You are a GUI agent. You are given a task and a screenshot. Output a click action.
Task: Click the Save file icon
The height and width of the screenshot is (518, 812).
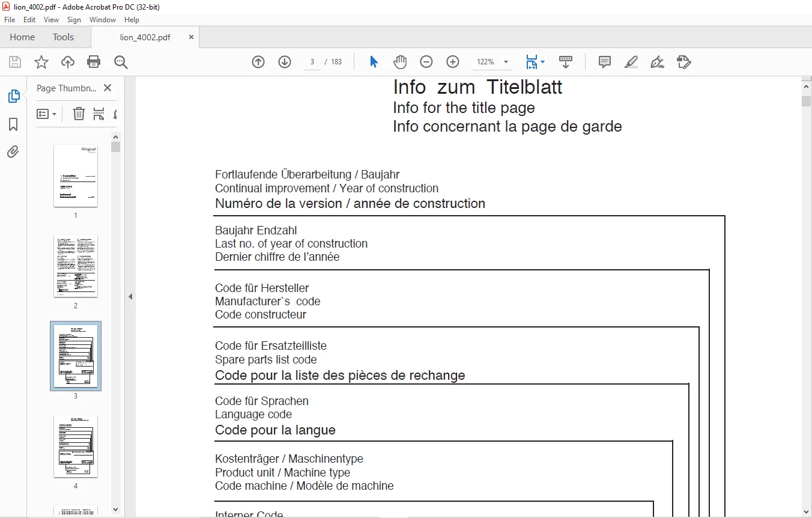[15, 62]
